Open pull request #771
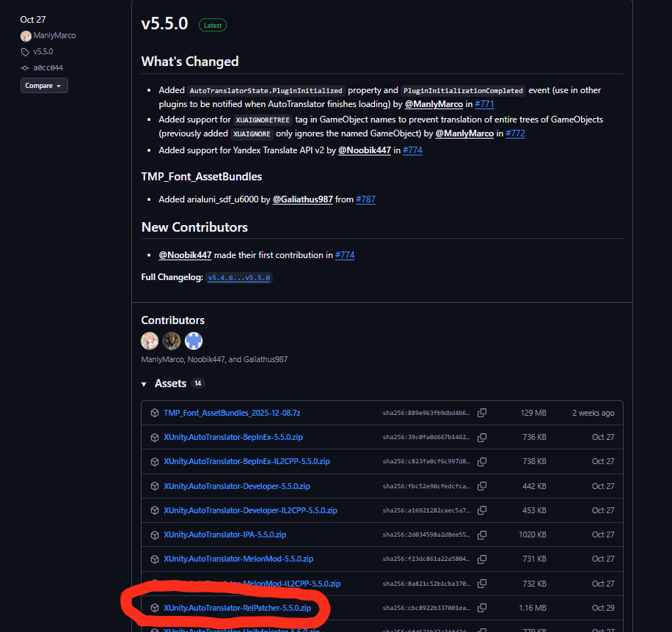This screenshot has height=632, width=672. tap(484, 104)
